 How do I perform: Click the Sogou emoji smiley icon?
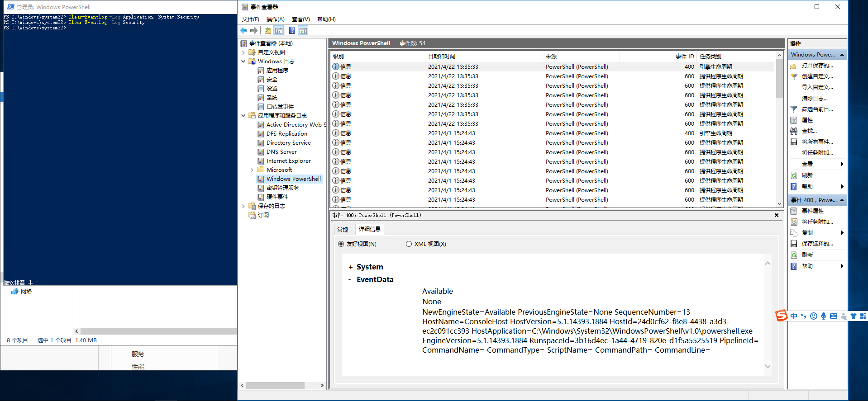point(814,316)
